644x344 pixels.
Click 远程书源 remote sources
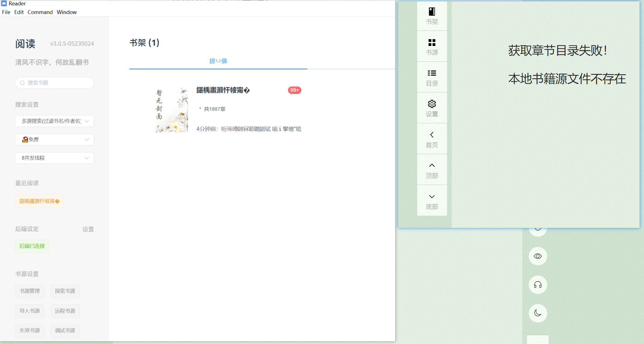click(65, 311)
